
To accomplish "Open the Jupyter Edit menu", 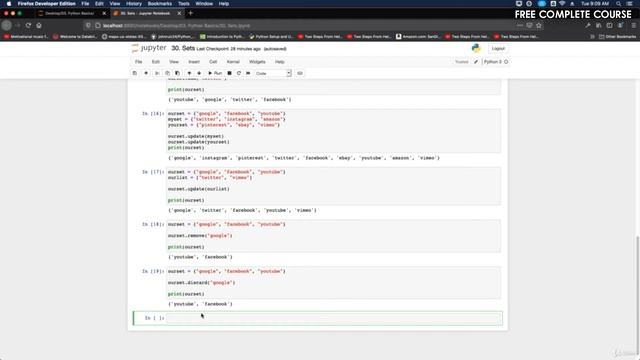I will point(156,62).
